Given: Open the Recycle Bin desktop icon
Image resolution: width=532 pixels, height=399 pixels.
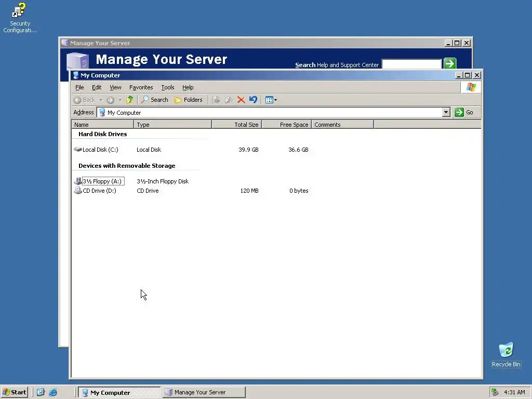Looking at the screenshot, I should pos(506,355).
